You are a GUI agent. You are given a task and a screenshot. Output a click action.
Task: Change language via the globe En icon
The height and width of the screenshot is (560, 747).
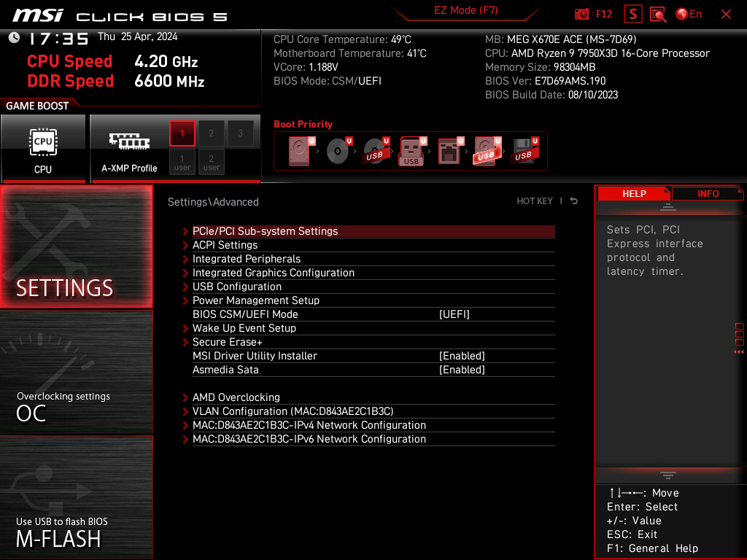[x=689, y=14]
